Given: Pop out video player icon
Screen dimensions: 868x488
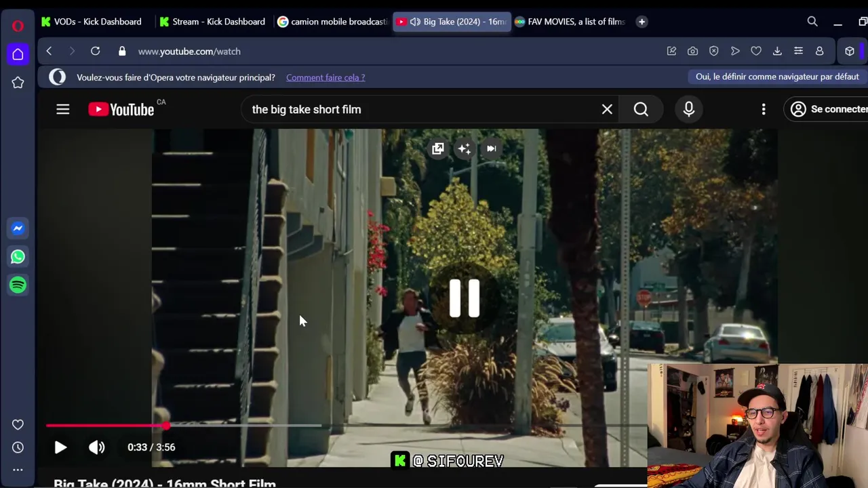Looking at the screenshot, I should click(x=438, y=148).
